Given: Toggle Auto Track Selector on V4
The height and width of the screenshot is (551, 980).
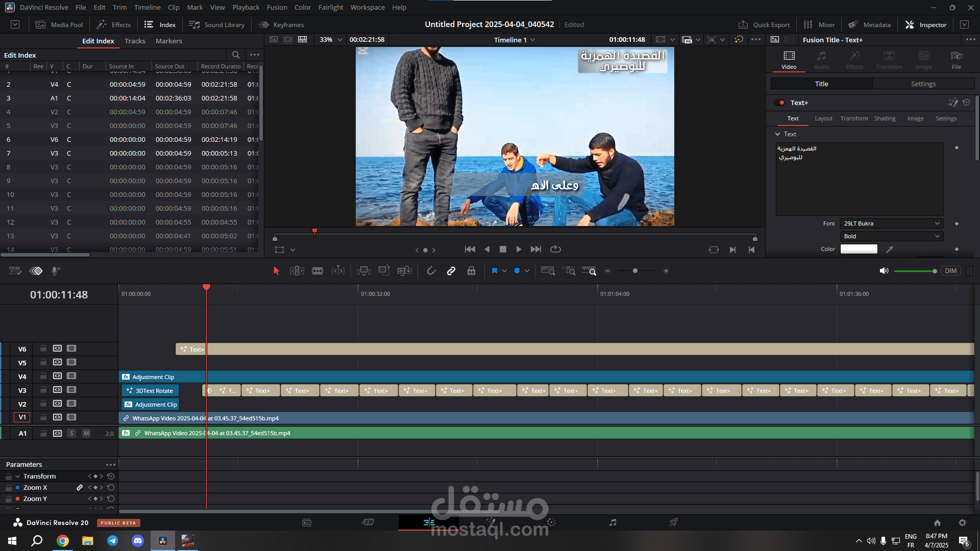Looking at the screenshot, I should tap(58, 376).
